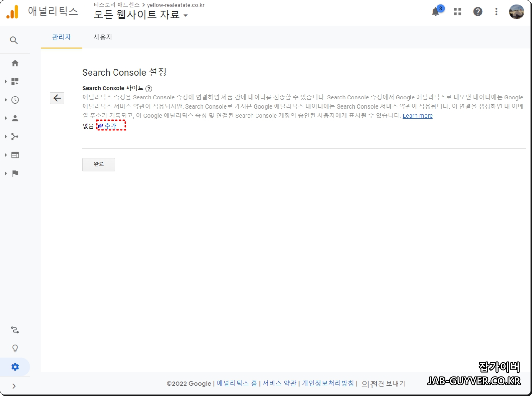Screen dimensions: 532x396
Task: Open the 개인정보처리방침 footer link
Action: [x=328, y=383]
